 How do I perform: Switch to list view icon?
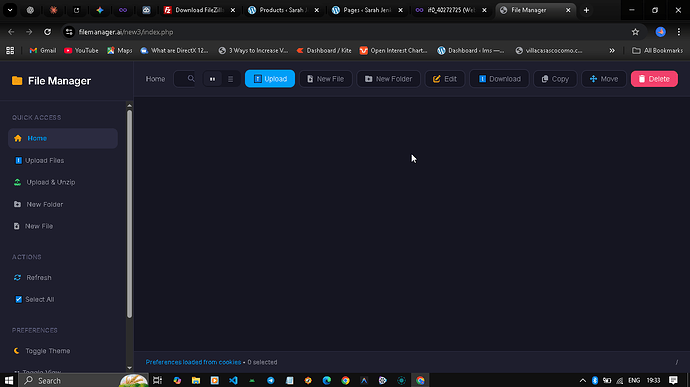[231, 79]
